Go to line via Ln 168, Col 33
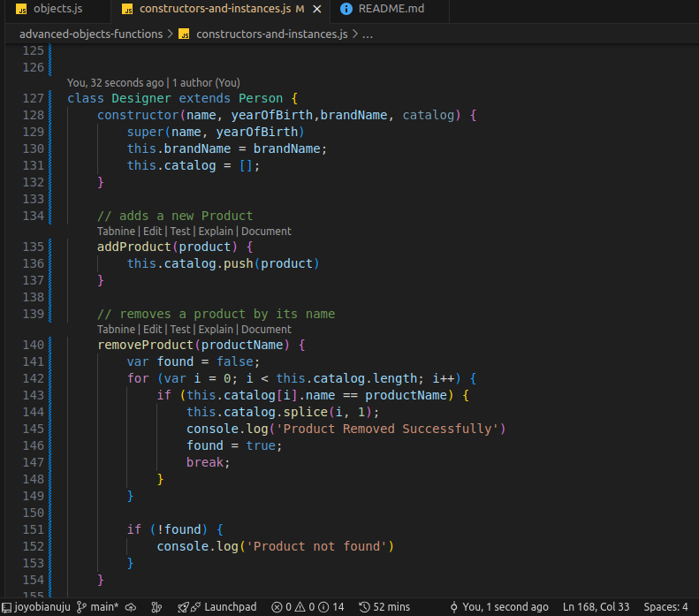Screen dimensions: 699x616 (x=596, y=607)
